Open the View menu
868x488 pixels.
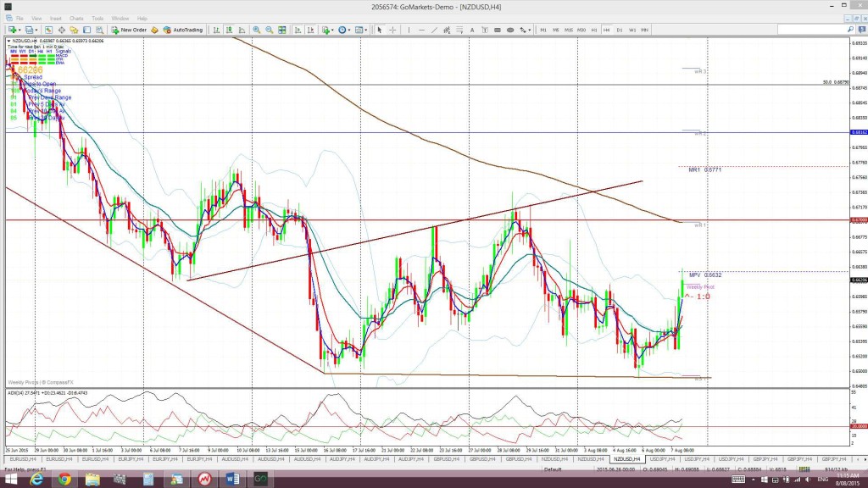[36, 19]
